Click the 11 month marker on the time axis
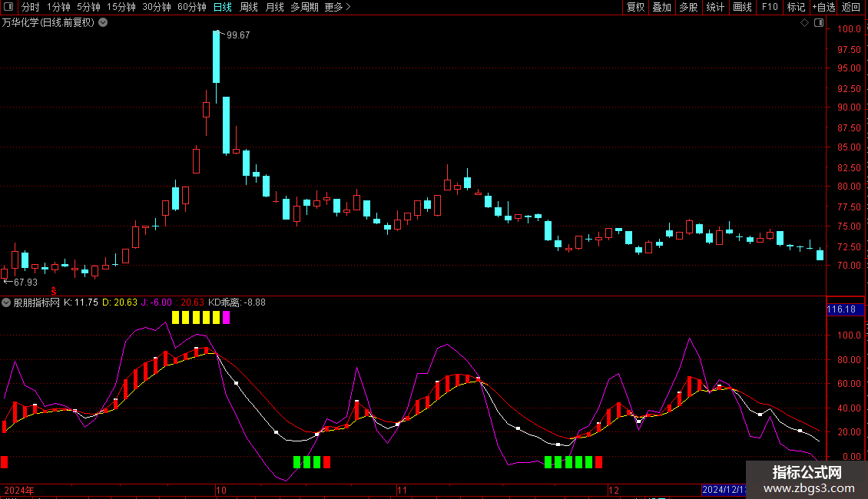868x499 pixels. click(x=402, y=490)
